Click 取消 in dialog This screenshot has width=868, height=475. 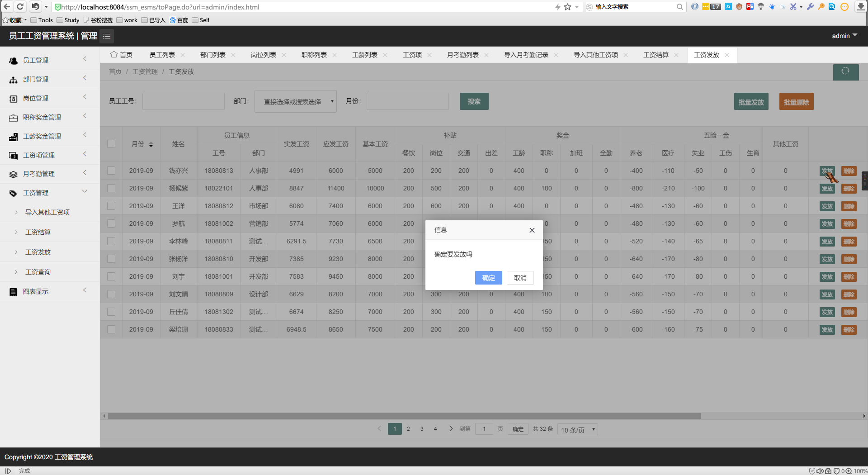click(x=520, y=278)
